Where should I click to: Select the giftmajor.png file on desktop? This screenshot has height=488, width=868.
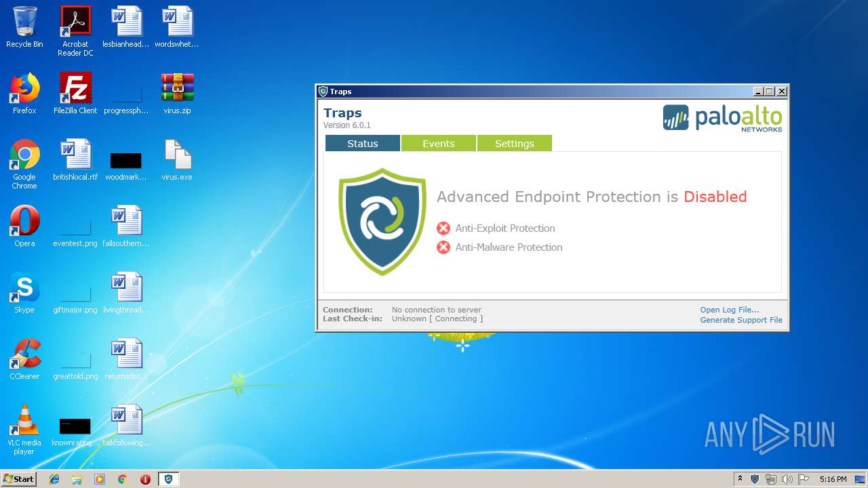(75, 298)
